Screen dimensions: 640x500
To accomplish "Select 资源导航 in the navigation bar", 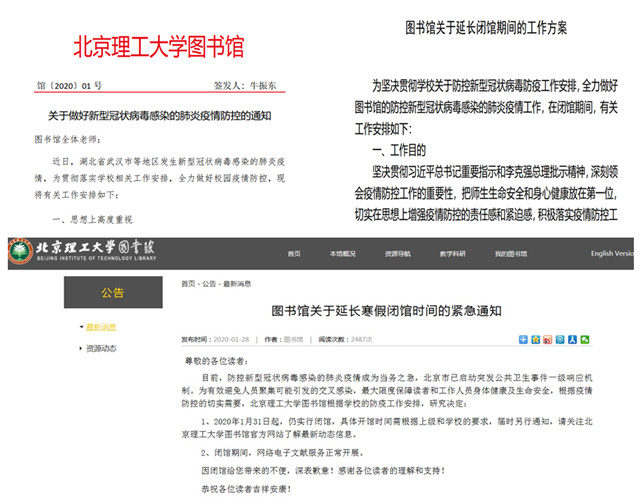I will (x=398, y=254).
